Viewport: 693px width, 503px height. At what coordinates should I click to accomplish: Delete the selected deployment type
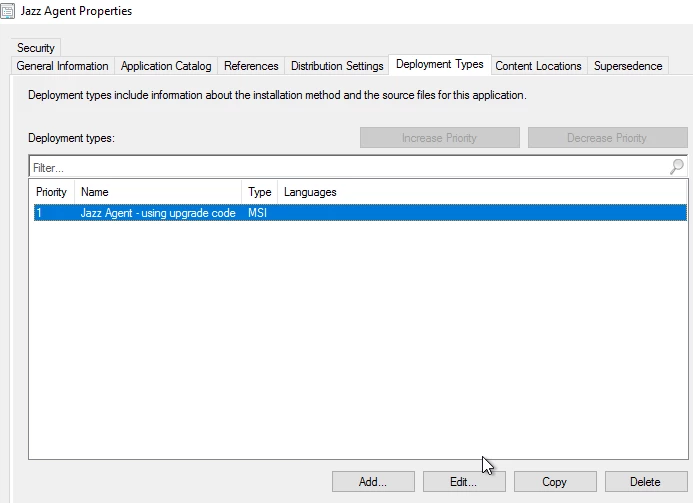click(646, 482)
